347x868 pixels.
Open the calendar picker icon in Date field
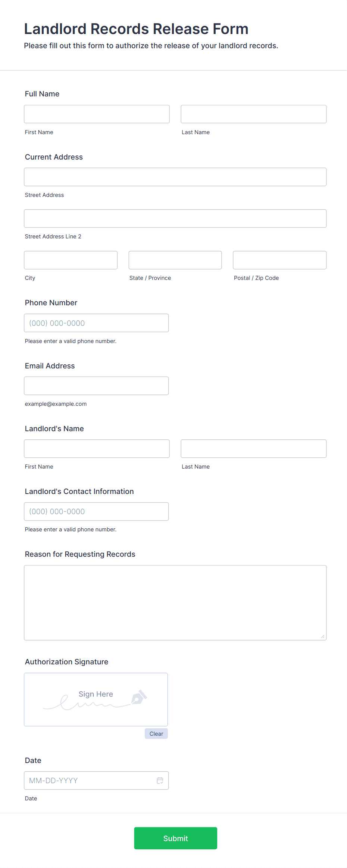click(160, 781)
